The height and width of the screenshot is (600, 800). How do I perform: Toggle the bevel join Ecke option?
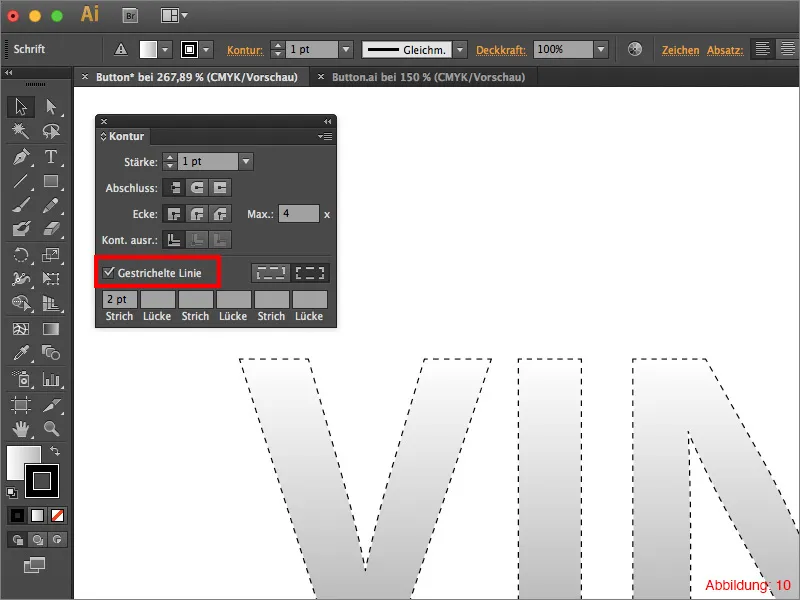[220, 214]
